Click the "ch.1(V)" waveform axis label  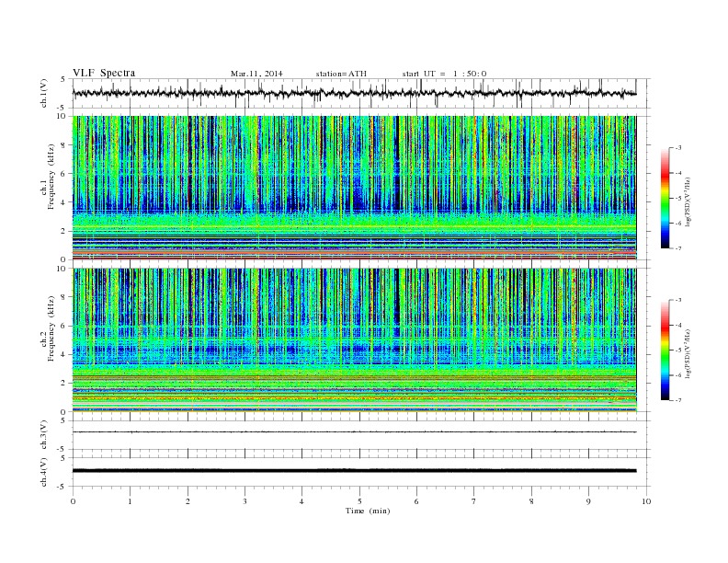click(44, 93)
